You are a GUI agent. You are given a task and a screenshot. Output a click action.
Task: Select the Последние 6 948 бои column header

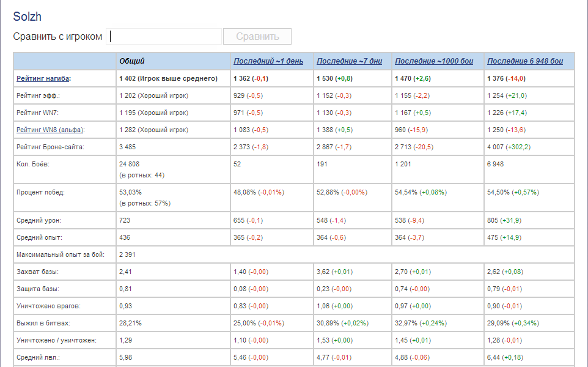click(525, 61)
